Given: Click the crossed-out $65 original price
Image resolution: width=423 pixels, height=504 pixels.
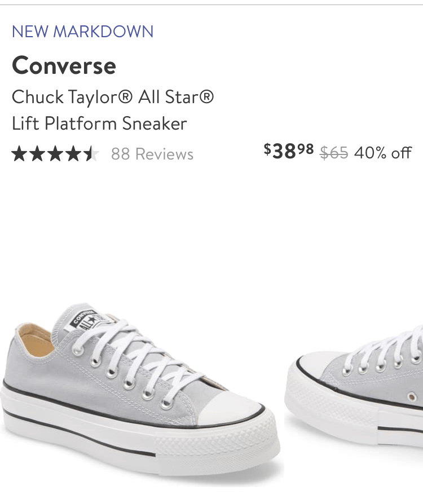Looking at the screenshot, I should coord(334,152).
